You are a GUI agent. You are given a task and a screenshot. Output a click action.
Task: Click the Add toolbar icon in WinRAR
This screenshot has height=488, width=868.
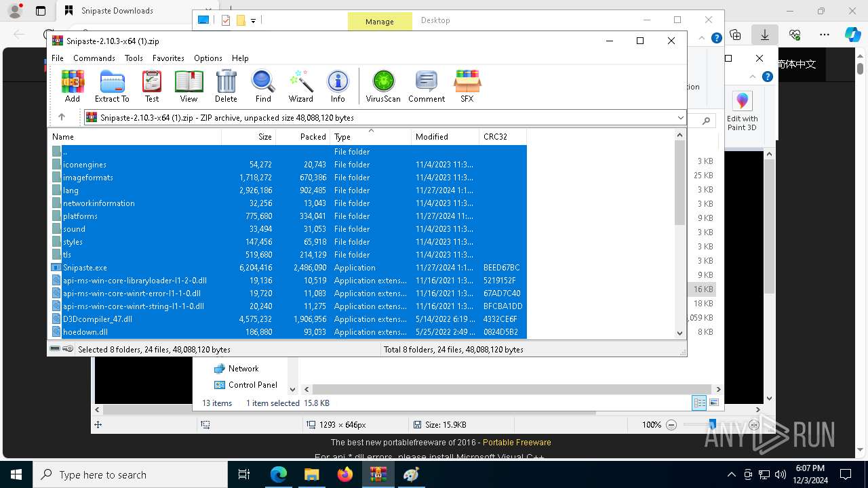tap(73, 86)
